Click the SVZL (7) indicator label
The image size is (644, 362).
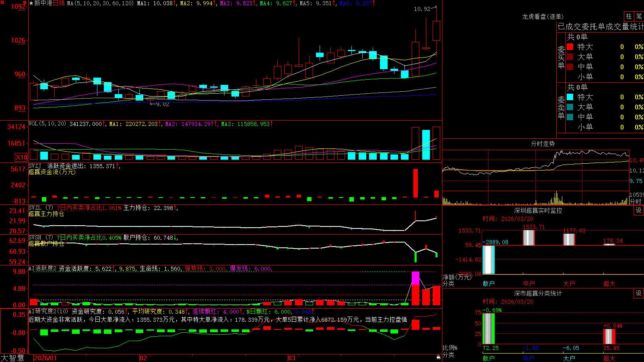(41, 208)
